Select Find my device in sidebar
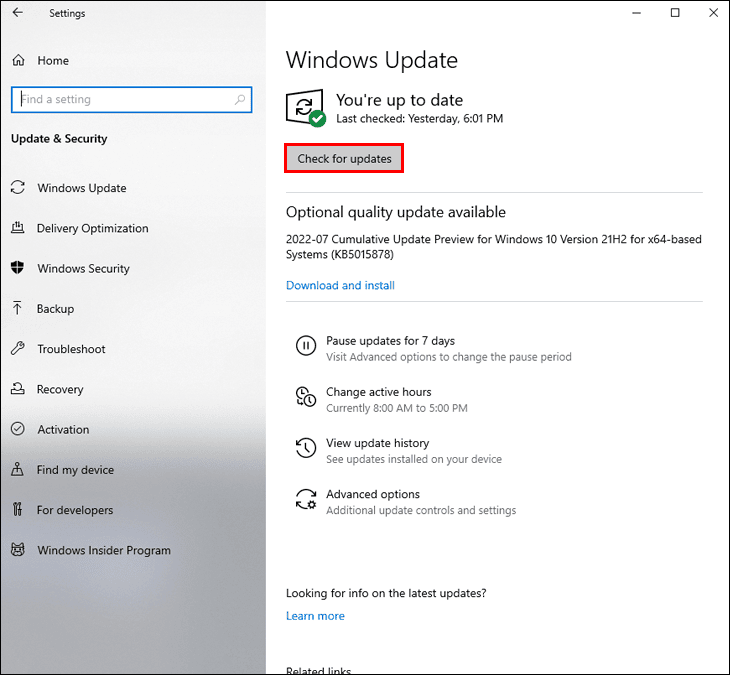The height and width of the screenshot is (675, 730). 75,470
